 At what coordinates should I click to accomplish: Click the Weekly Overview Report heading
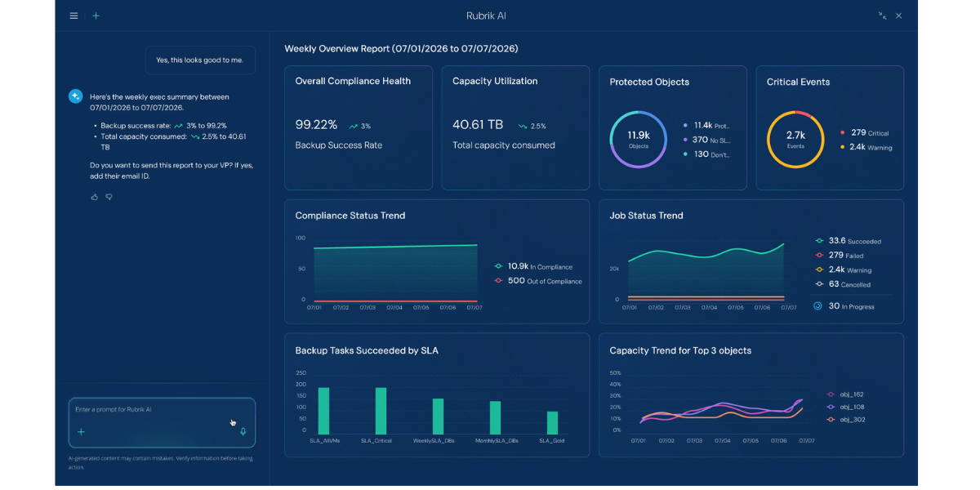[x=401, y=49]
